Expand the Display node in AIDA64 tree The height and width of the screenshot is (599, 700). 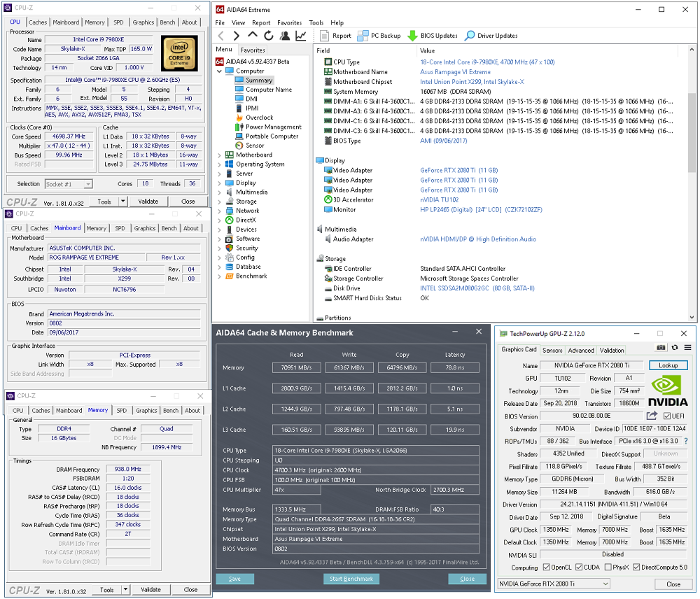coord(219,183)
